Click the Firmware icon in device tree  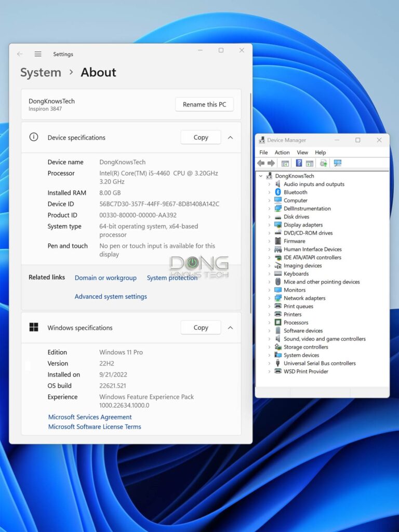click(x=278, y=241)
